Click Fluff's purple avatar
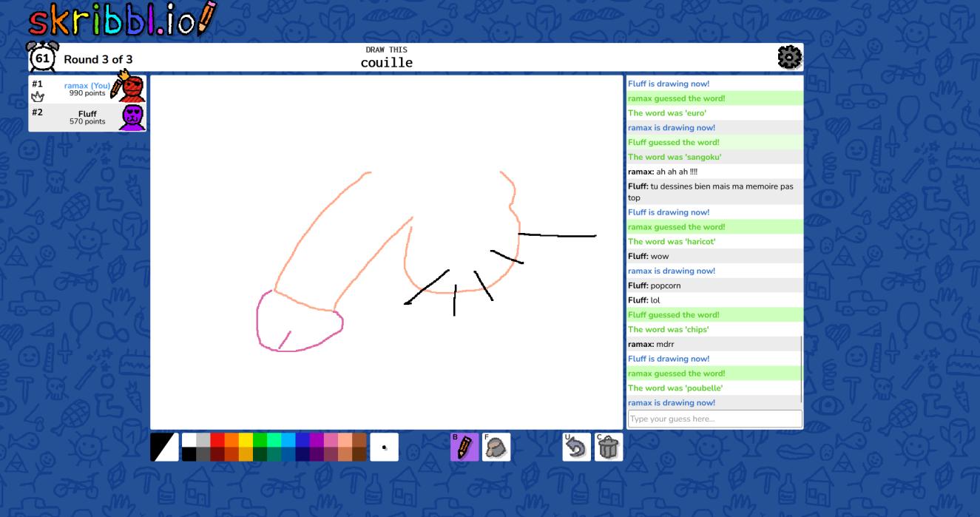The height and width of the screenshot is (517, 980). coord(132,118)
